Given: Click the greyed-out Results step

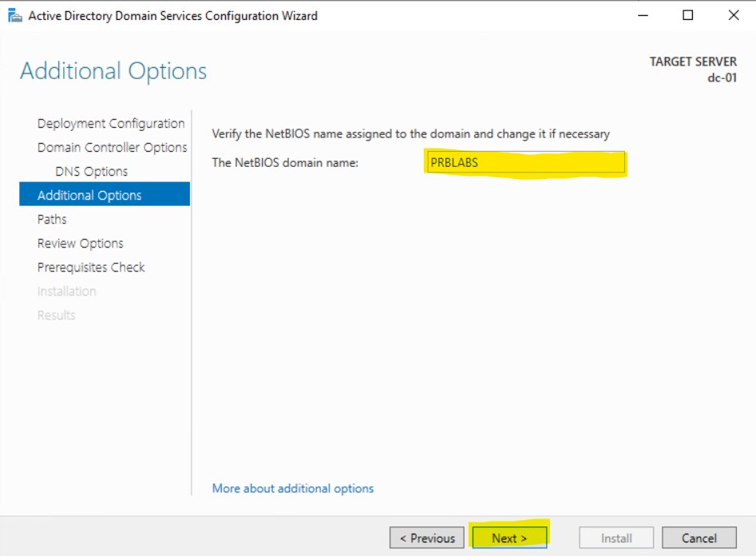Looking at the screenshot, I should 56,316.
